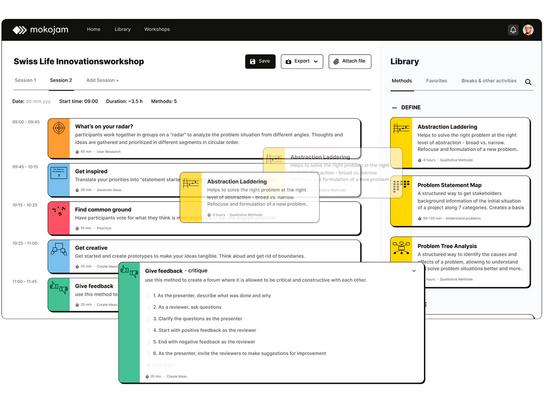Collapse the Give feedback critique card chevron
Viewport: 544px width, 408px height.
point(414,271)
